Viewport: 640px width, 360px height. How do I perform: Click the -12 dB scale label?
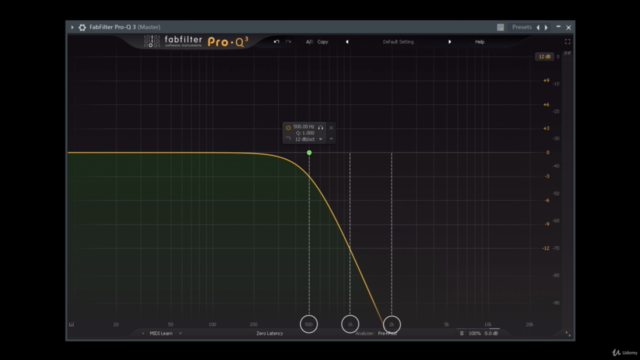(x=546, y=248)
